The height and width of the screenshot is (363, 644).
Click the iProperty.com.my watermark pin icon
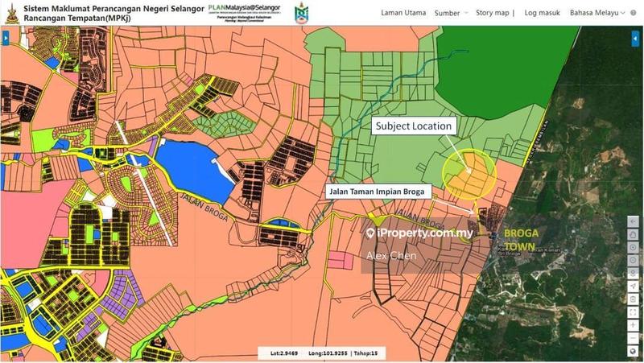pos(370,233)
